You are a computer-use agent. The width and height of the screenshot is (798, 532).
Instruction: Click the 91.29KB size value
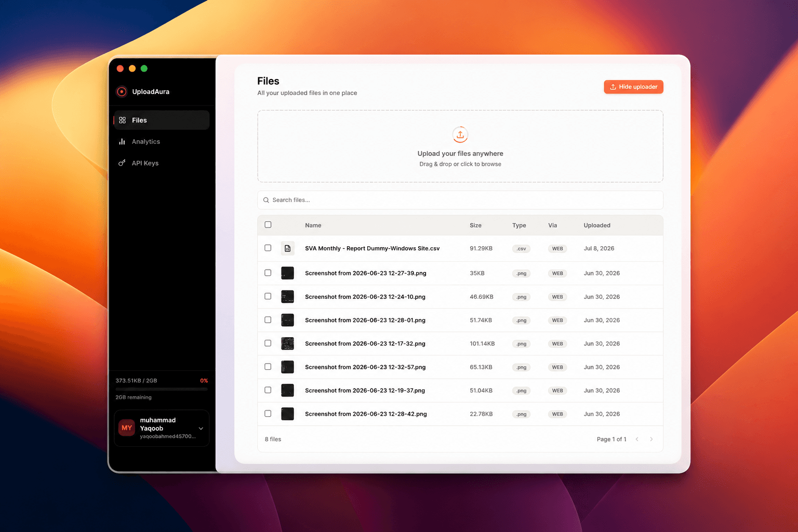[481, 248]
